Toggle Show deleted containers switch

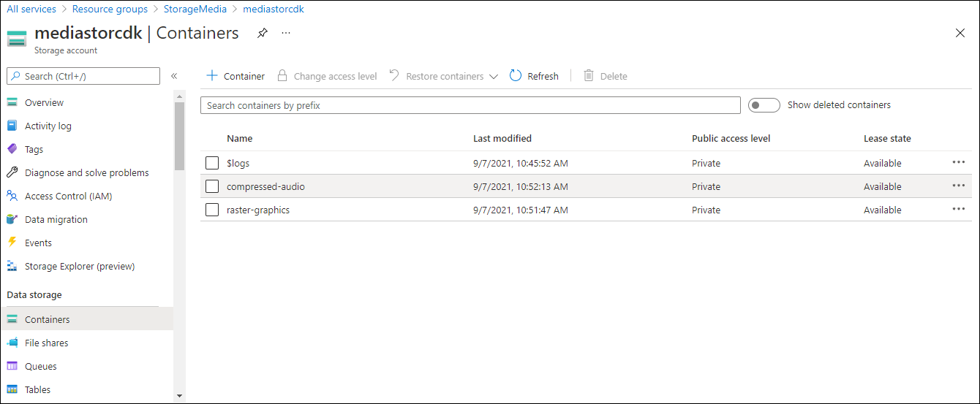click(764, 105)
